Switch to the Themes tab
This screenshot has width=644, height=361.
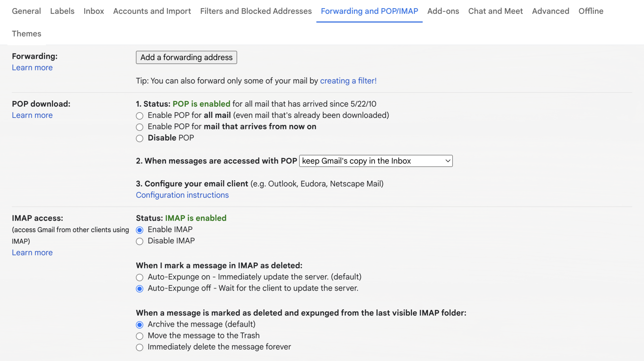click(x=26, y=34)
